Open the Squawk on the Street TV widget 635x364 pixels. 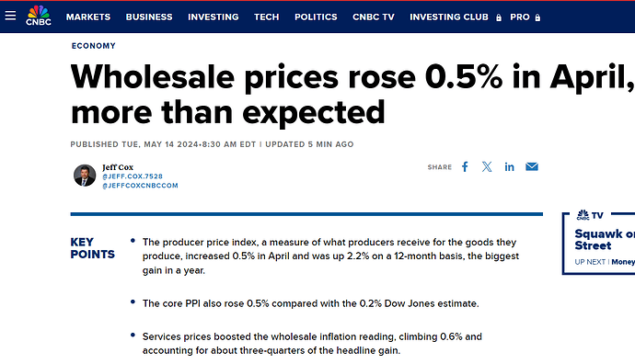click(599, 244)
